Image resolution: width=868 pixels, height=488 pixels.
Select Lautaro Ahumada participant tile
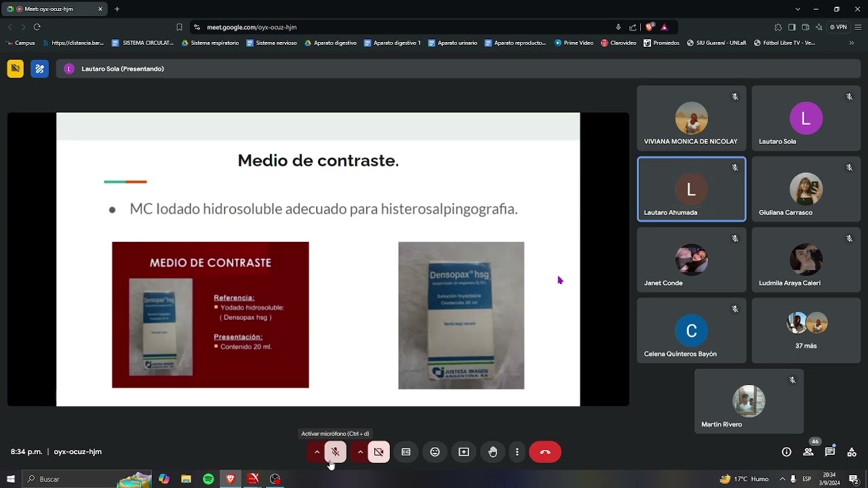692,189
